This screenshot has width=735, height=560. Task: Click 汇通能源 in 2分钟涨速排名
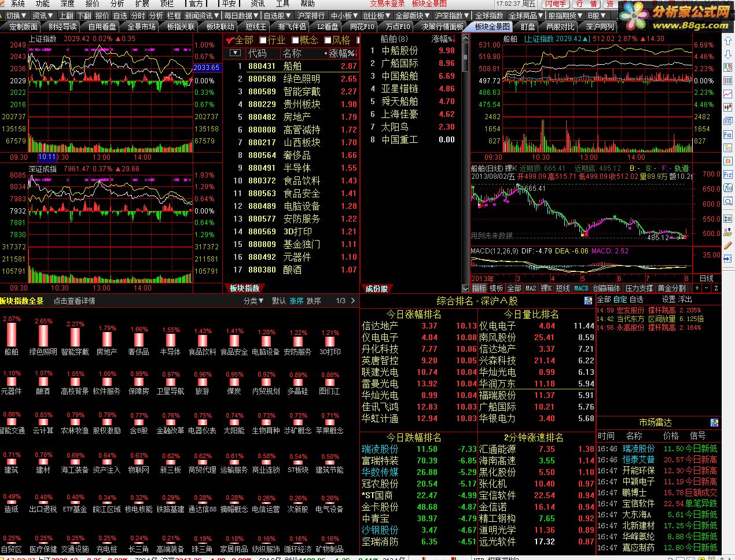tap(497, 449)
